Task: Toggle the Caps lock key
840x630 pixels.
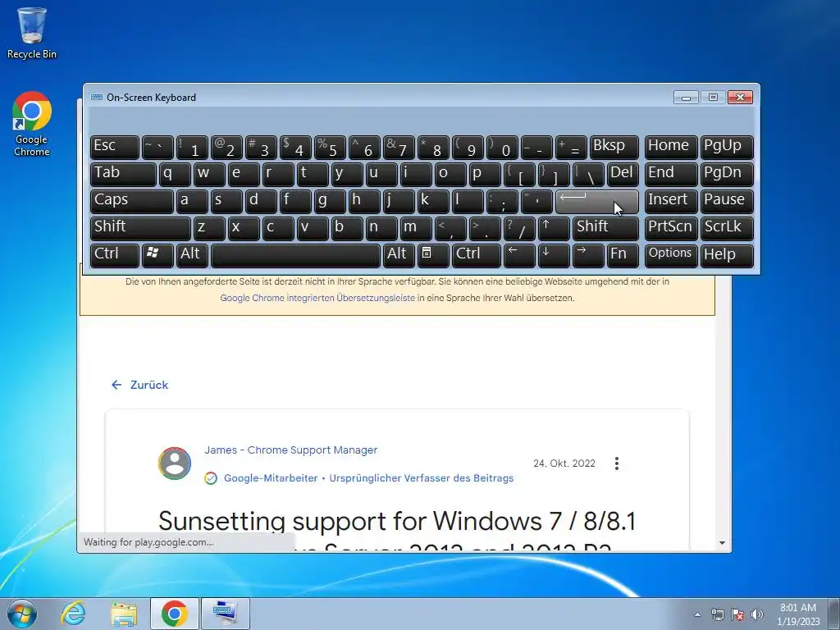Action: (x=132, y=202)
